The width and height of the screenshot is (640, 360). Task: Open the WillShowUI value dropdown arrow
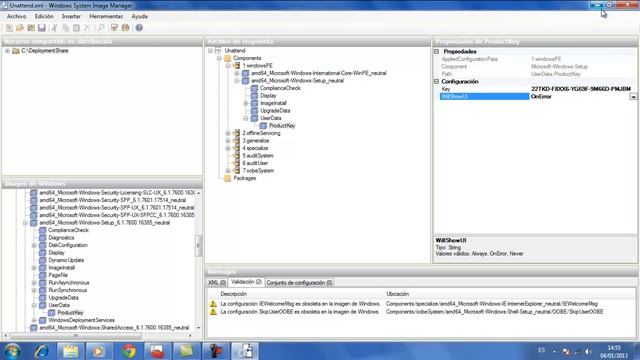pyautogui.click(x=633, y=97)
